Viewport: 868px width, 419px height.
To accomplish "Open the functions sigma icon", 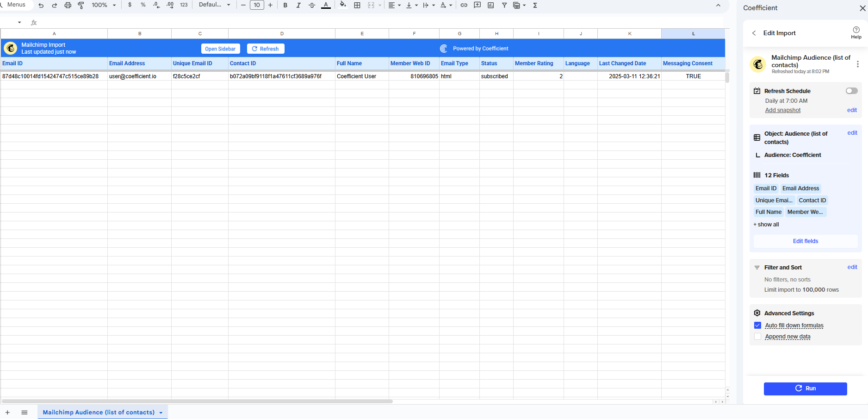I will tap(535, 5).
